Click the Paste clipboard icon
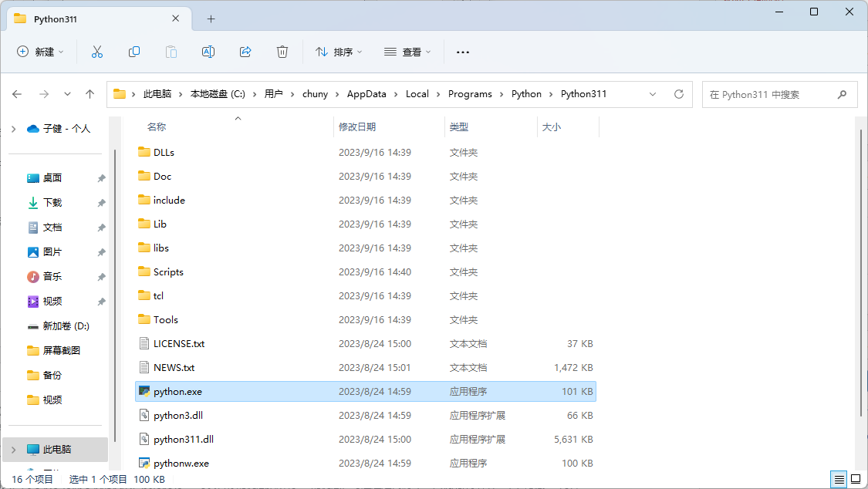The image size is (868, 489). (x=171, y=52)
